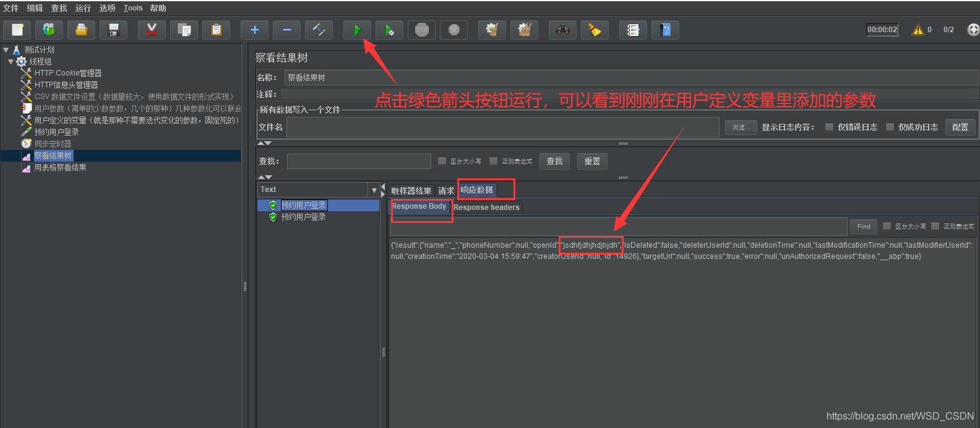
Task: Click the Copy icon in toolbar
Action: point(184,30)
